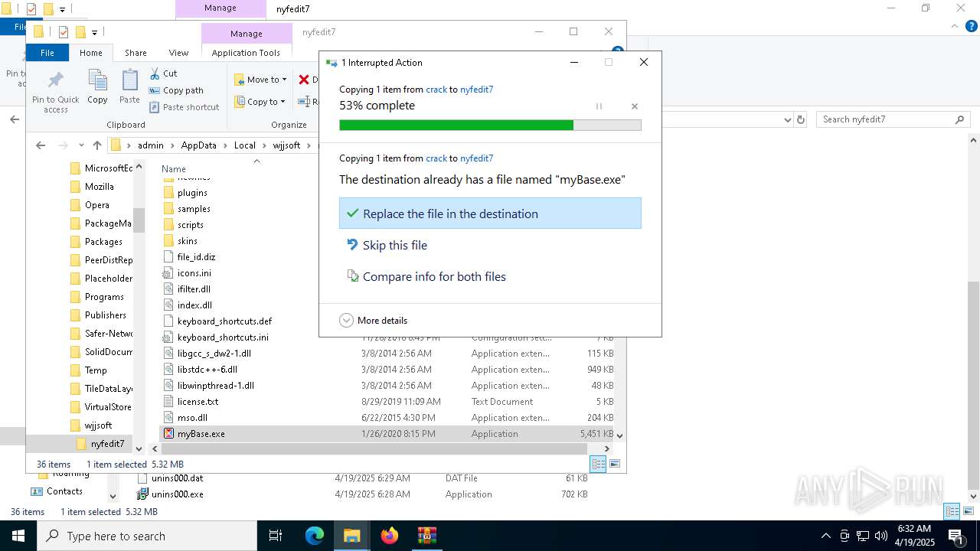Screen dimensions: 980x551
Task: Switch to the View ribbon tab
Action: (178, 53)
